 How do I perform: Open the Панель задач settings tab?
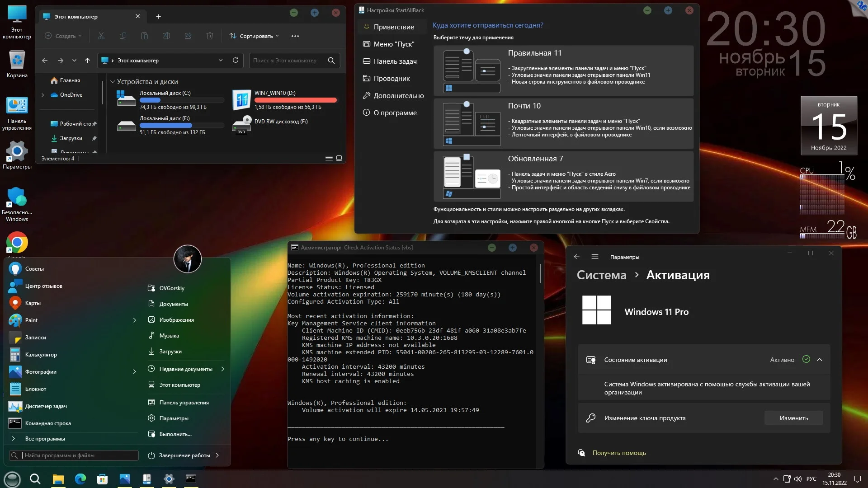(395, 61)
